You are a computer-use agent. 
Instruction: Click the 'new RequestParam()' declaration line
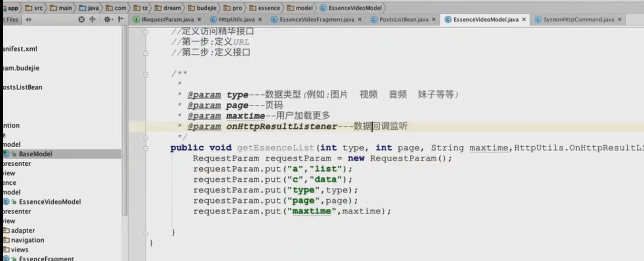click(323, 158)
